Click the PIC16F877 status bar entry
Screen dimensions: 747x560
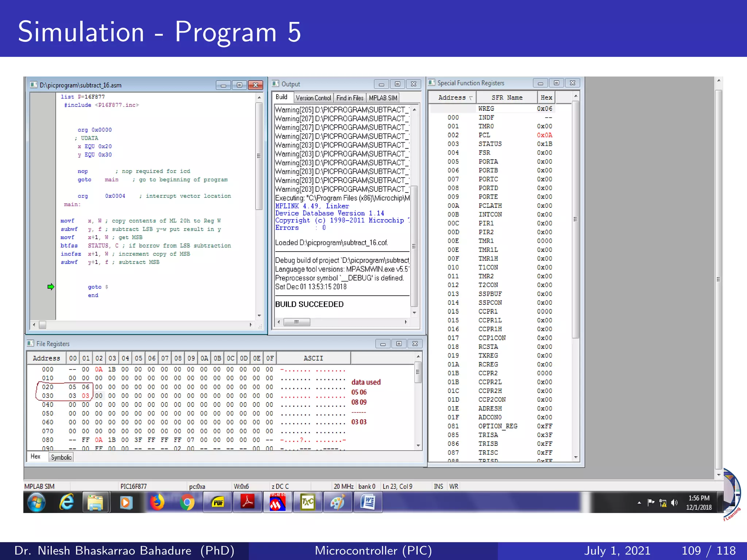point(133,486)
